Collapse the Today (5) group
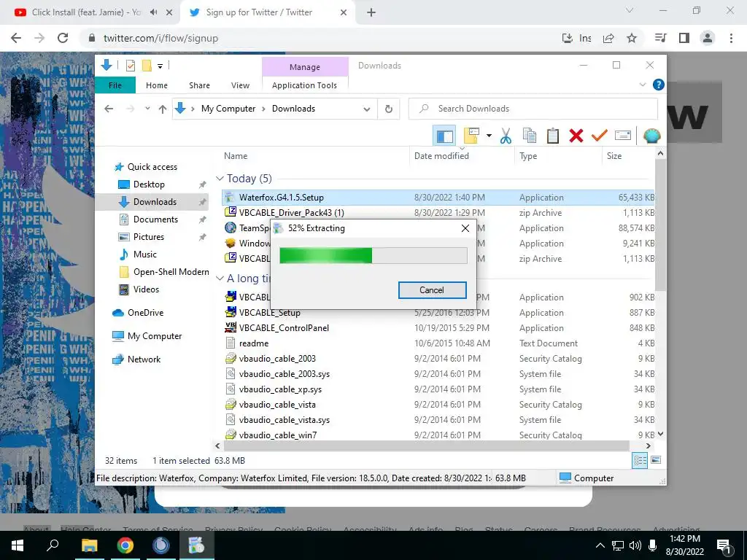The width and height of the screenshot is (747, 560). [220, 178]
